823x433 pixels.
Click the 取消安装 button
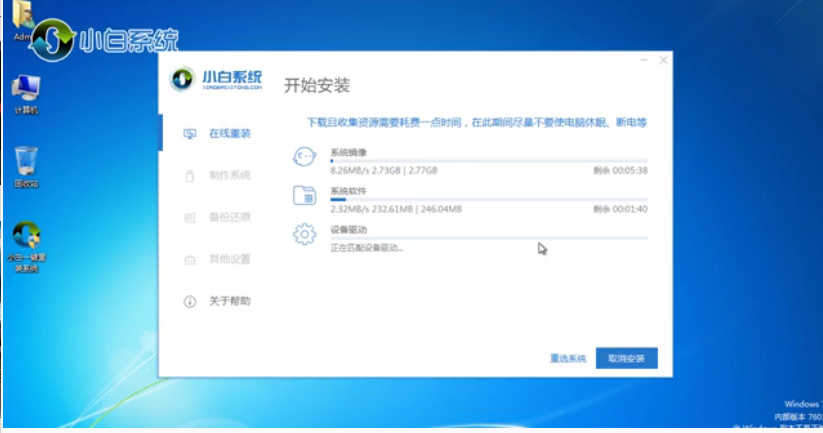pos(626,358)
